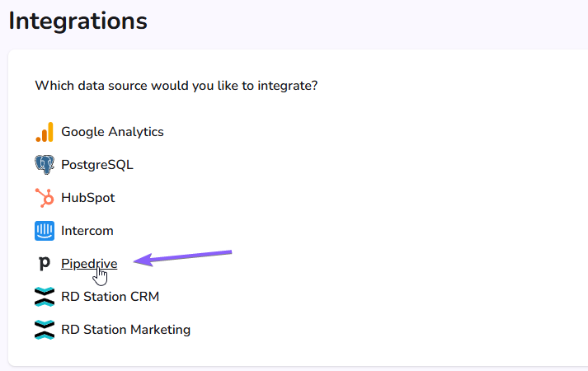Choose PostgreSQL as the data source

97,165
